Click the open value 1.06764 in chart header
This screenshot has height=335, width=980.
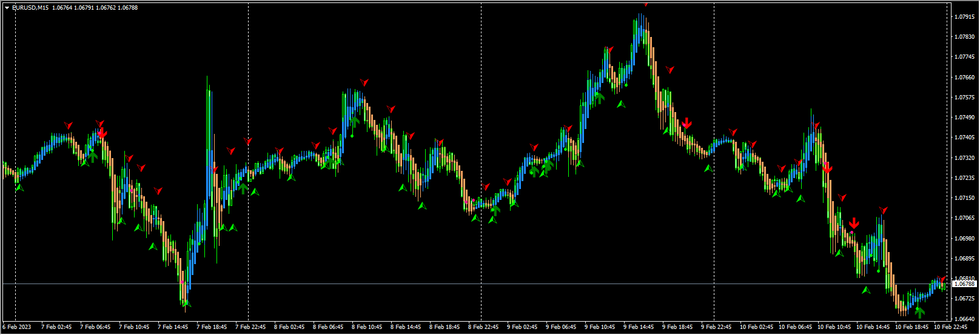pyautogui.click(x=62, y=8)
